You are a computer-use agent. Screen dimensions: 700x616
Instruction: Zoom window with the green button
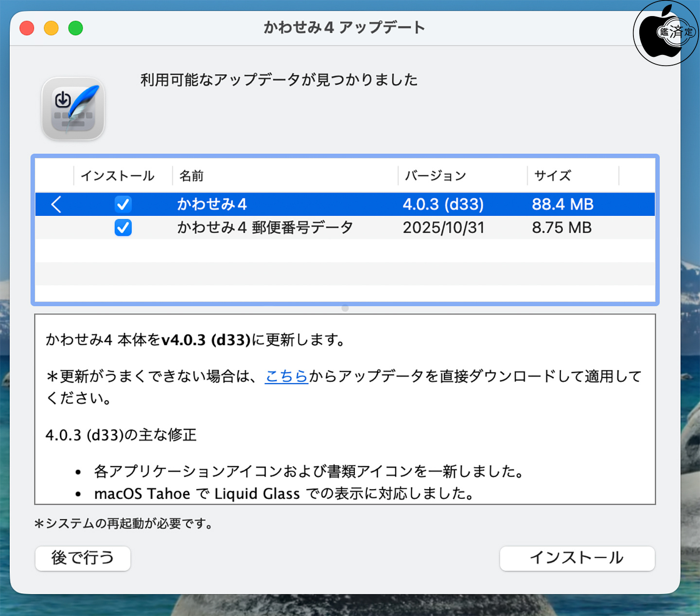(75, 28)
